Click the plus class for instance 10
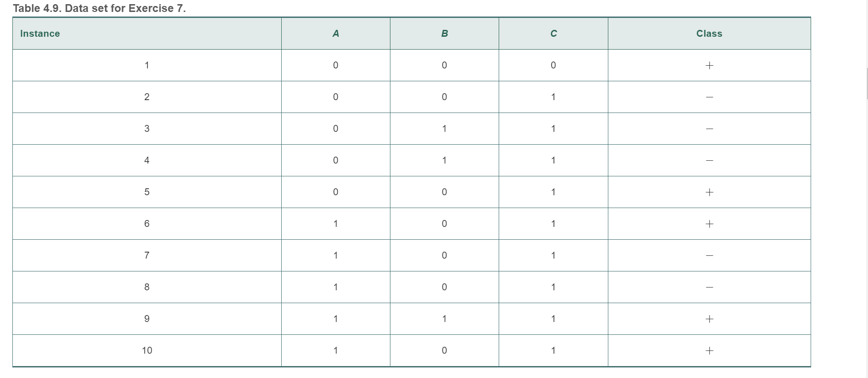868x378 pixels. [x=709, y=350]
